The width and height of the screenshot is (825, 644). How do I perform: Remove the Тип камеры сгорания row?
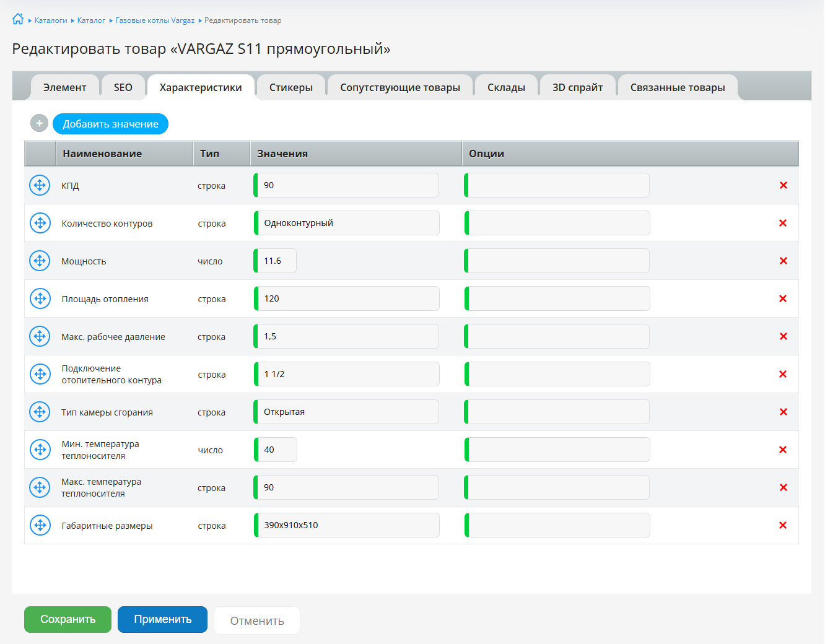tap(783, 412)
